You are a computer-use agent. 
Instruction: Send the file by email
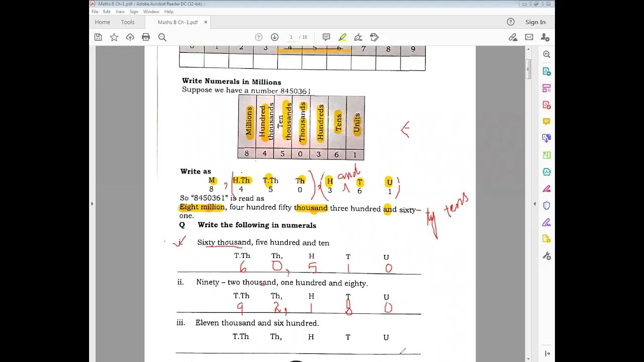click(x=529, y=37)
